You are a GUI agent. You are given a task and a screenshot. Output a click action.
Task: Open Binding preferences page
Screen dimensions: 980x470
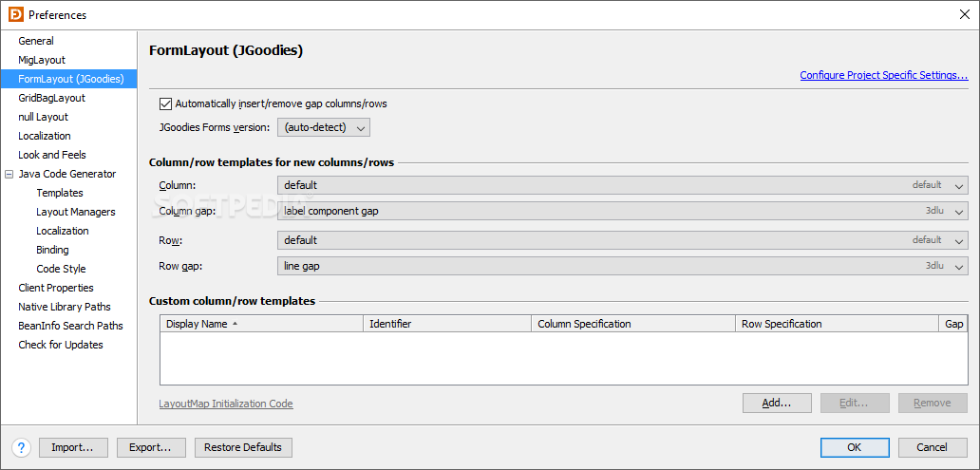pyautogui.click(x=52, y=250)
